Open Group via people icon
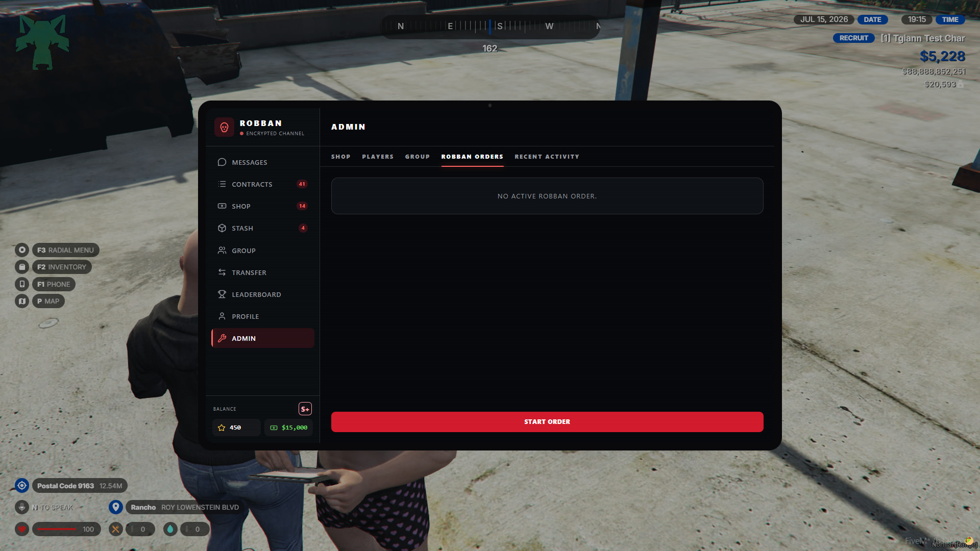 pyautogui.click(x=222, y=251)
